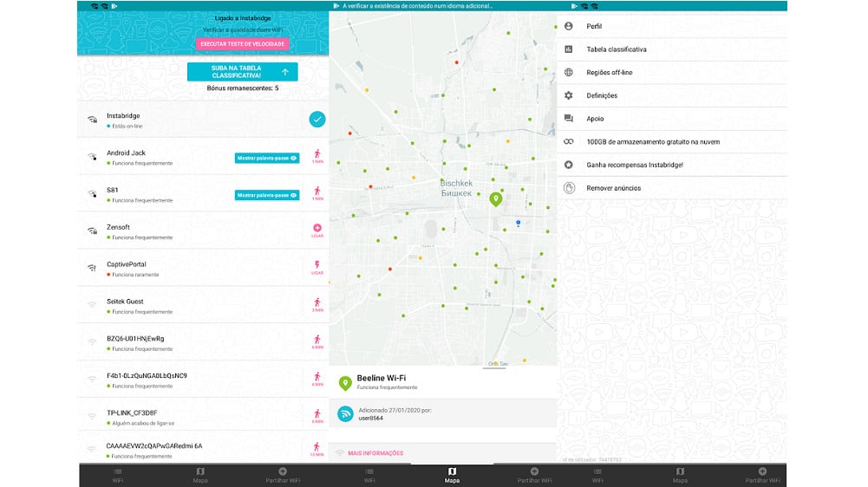Open the CaptivePortal network entry
This screenshot has width=868, height=487.
coord(203,268)
